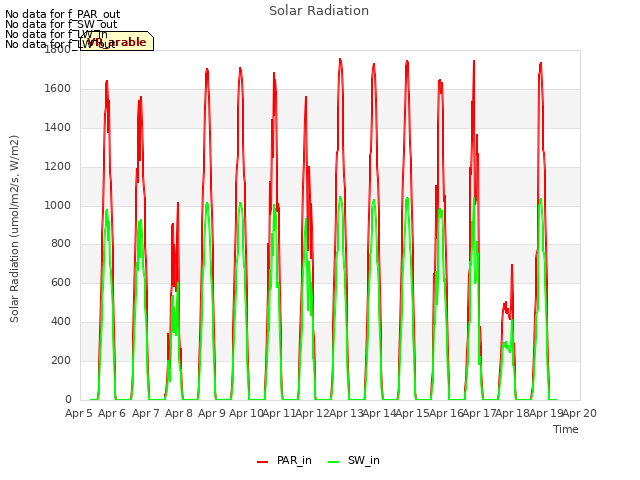This screenshot has width=640, height=480.
Task: Click the Apr 8 x-axis tick label
Action: tap(179, 413)
